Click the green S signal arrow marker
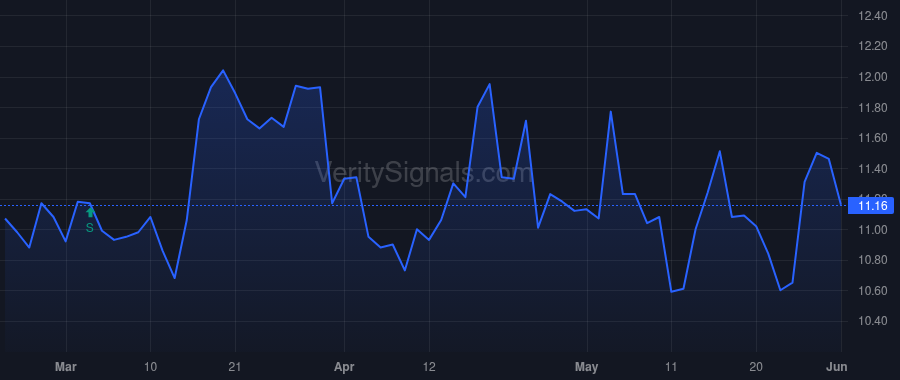 pos(90,213)
